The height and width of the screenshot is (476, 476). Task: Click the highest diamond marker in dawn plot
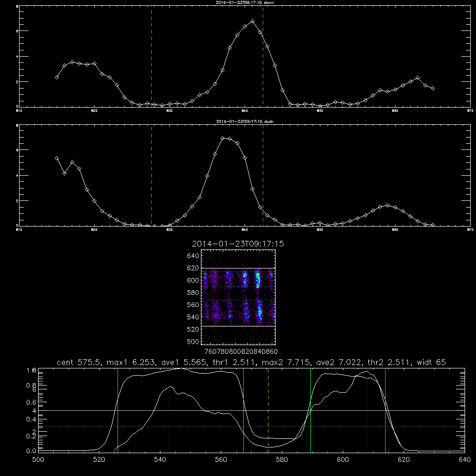tap(252, 21)
